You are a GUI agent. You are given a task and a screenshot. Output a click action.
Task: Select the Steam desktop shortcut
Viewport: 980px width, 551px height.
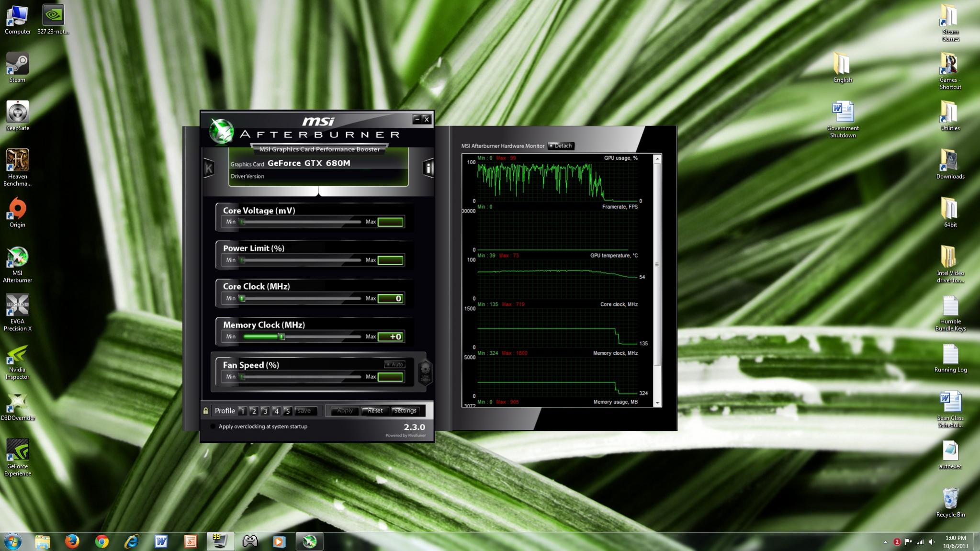pyautogui.click(x=18, y=68)
